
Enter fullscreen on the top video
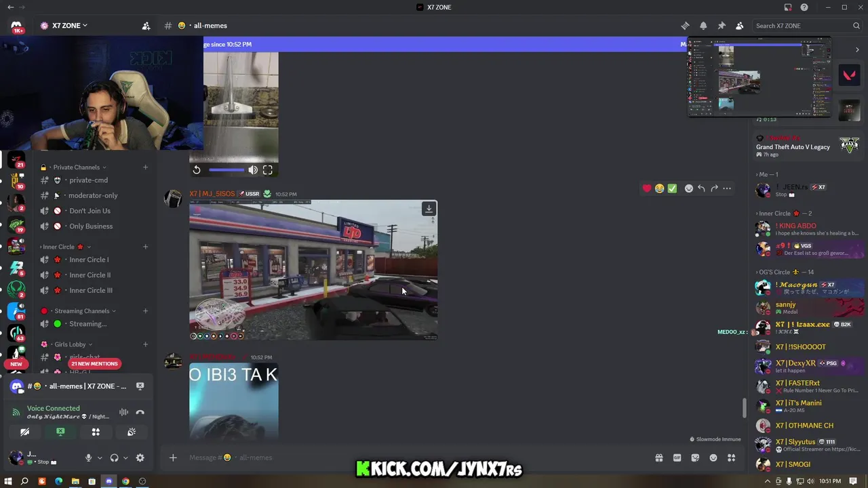[268, 170]
